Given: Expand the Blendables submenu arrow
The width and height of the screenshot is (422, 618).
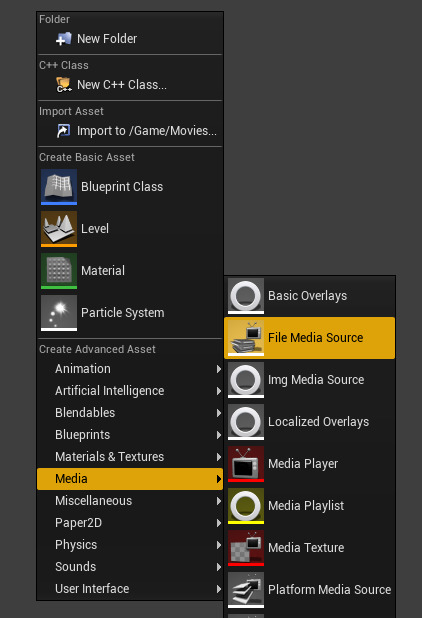Looking at the screenshot, I should pos(219,413).
